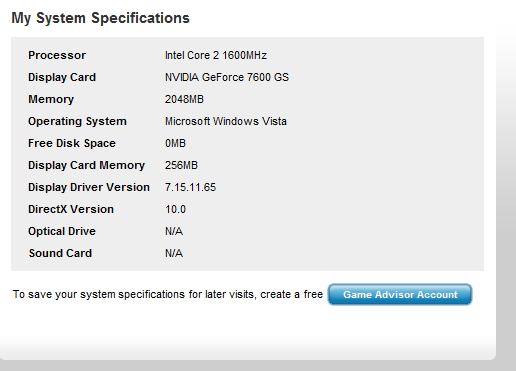Select the 'Display Driver Version' label
Screen dimensions: 516x371
[89, 187]
